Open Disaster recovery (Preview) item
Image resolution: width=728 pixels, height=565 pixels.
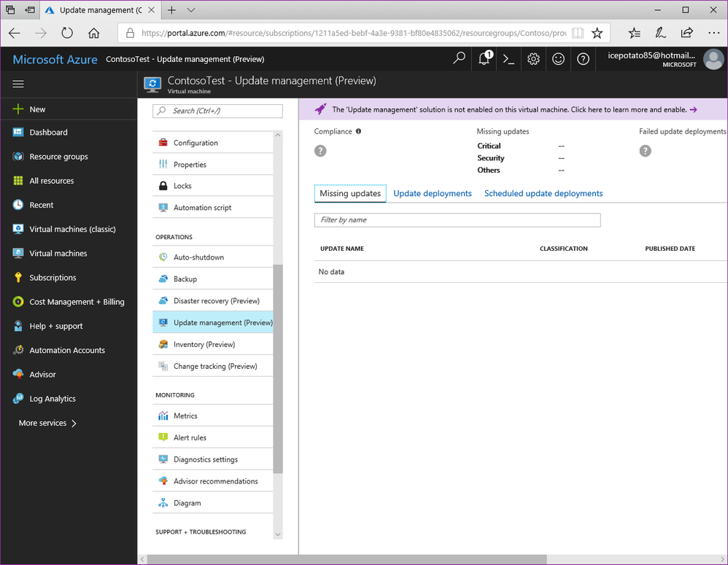(213, 300)
